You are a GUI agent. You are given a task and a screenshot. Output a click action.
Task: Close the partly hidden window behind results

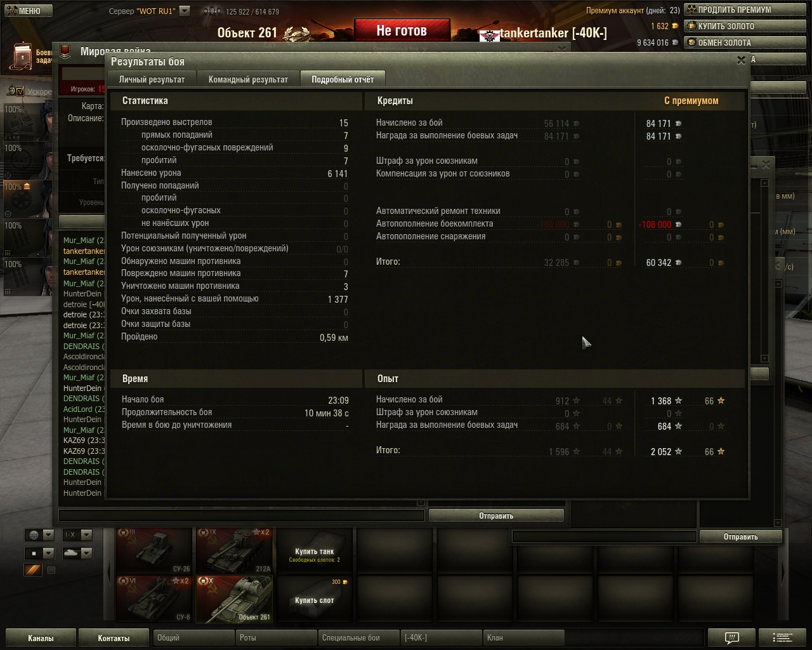click(766, 164)
